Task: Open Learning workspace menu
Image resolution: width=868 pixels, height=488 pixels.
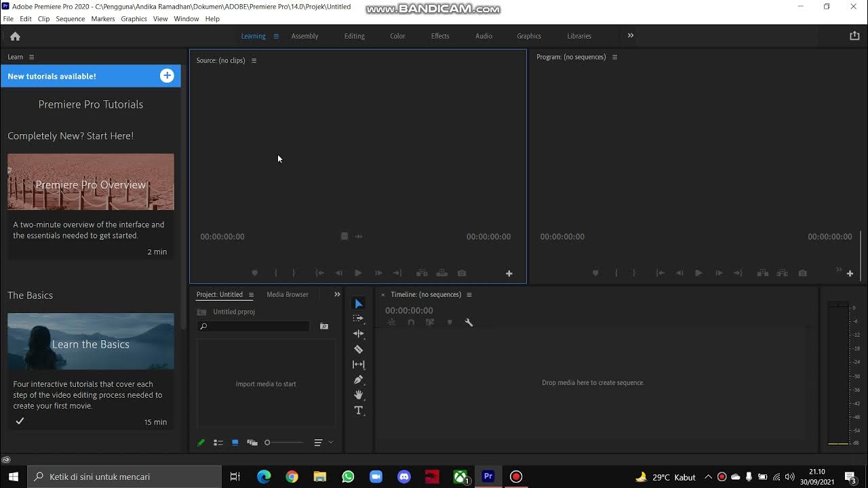Action: pos(276,36)
